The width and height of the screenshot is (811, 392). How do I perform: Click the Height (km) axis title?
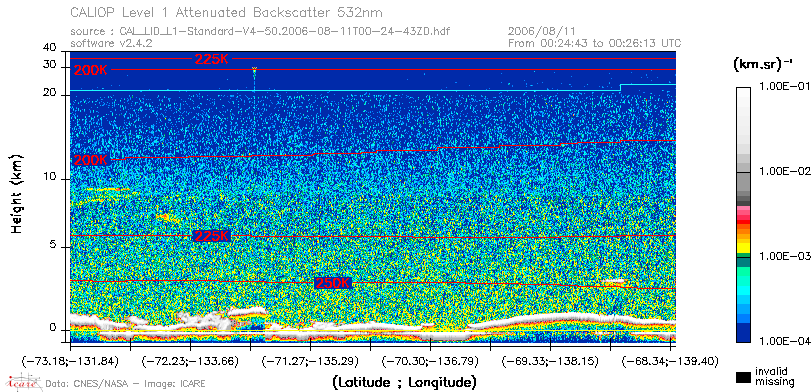[17, 193]
